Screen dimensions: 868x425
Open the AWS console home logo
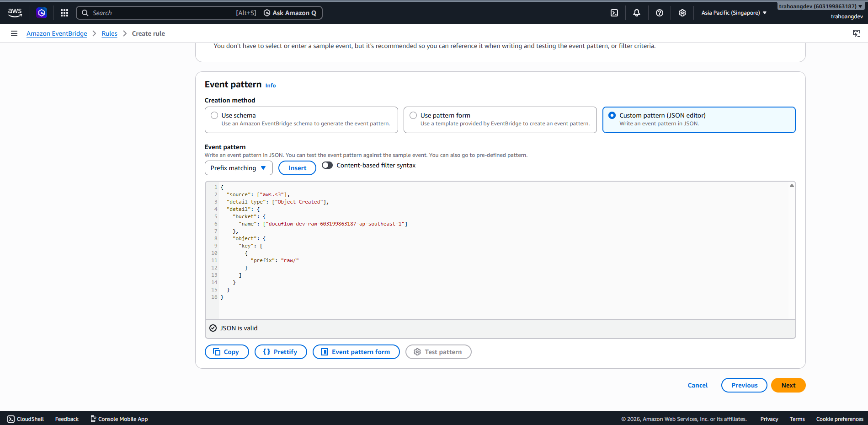coord(15,13)
